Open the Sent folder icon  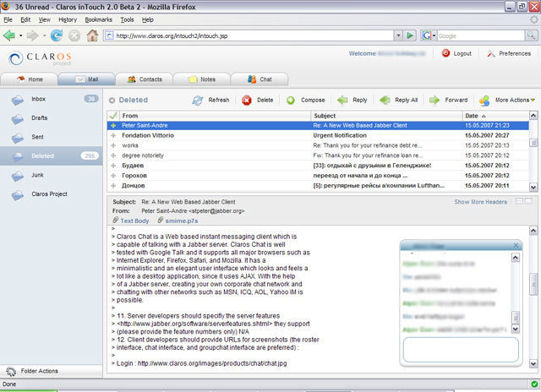[x=17, y=139]
